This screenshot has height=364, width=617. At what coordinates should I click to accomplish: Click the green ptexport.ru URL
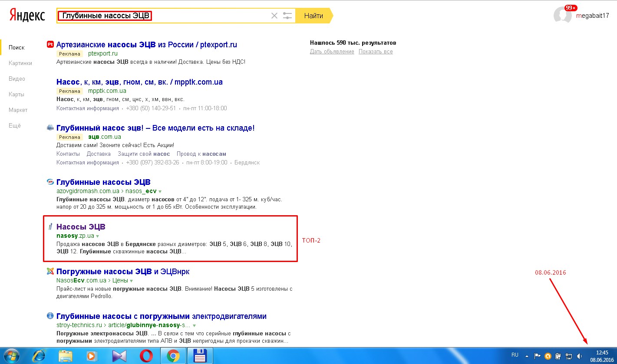pos(102,53)
